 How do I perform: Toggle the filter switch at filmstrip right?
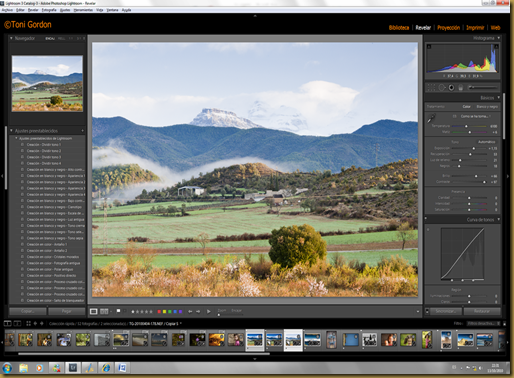pos(504,323)
